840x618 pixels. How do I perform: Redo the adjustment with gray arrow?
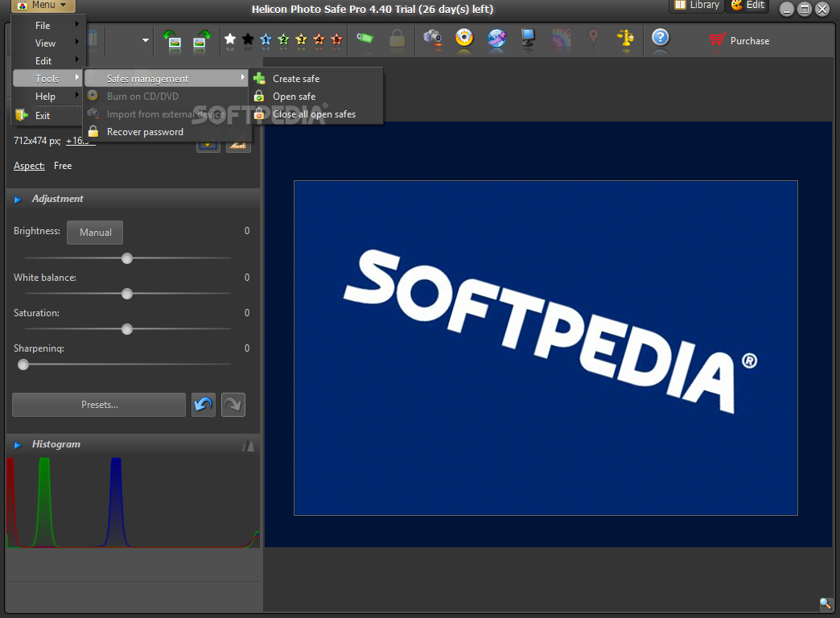click(233, 405)
